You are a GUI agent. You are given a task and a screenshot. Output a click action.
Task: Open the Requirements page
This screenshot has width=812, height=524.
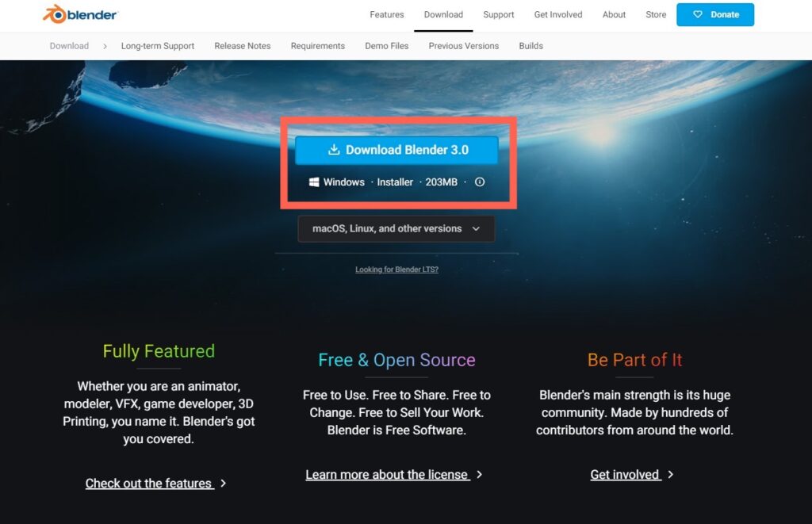point(317,46)
